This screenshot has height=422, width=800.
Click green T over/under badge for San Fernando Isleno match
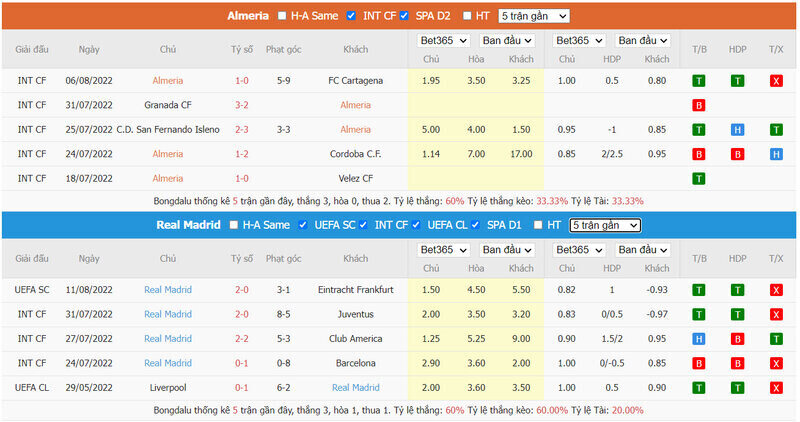click(776, 130)
